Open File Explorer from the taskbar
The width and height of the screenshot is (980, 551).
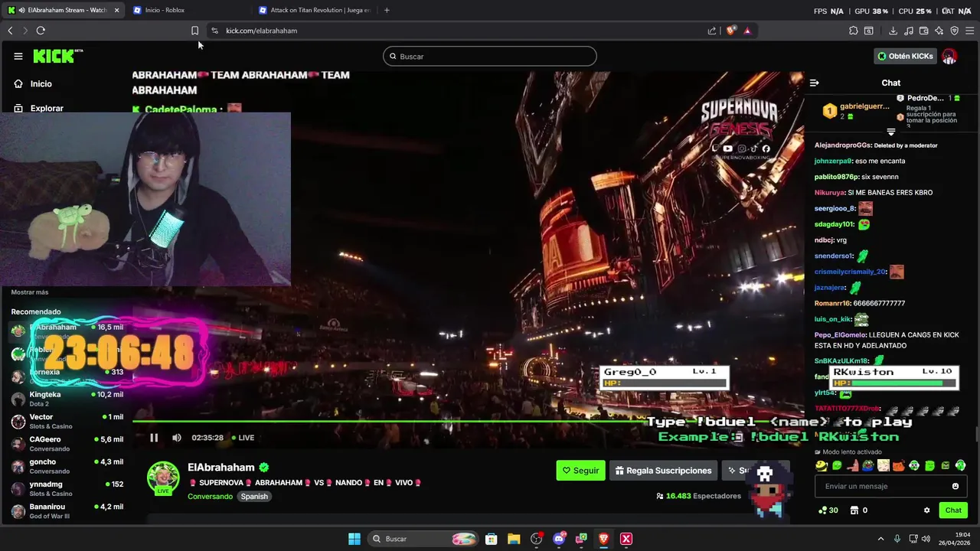point(514,539)
